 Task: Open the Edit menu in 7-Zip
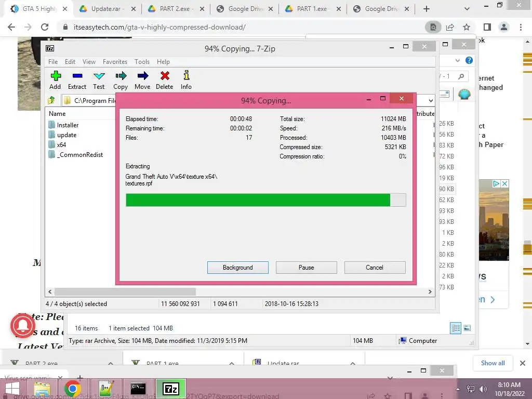click(70, 62)
